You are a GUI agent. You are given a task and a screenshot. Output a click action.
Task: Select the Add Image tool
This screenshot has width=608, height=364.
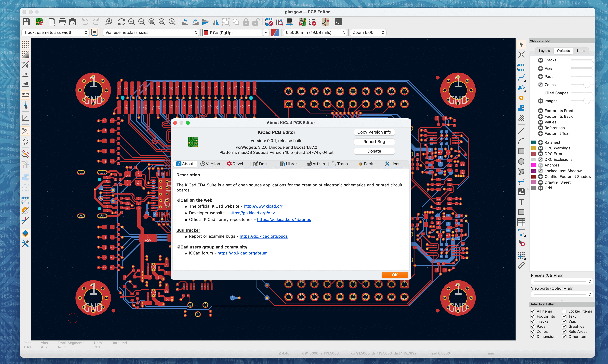click(x=521, y=192)
